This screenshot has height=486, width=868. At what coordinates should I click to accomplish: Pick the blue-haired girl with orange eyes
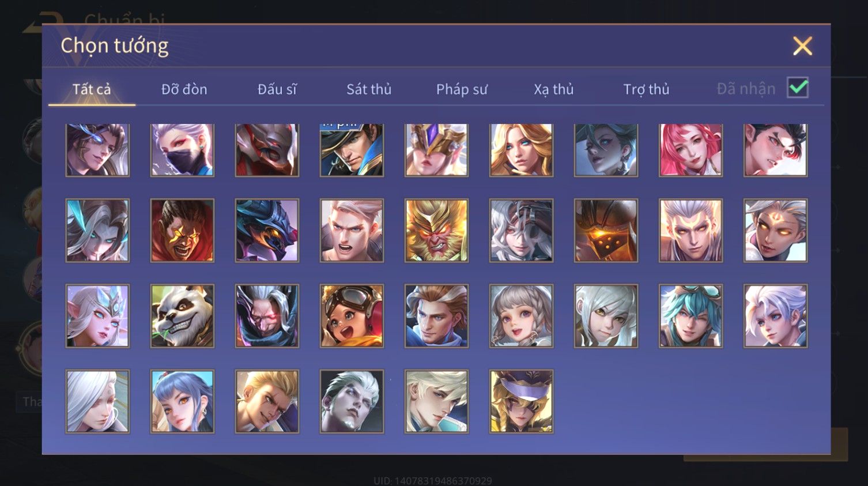click(182, 401)
